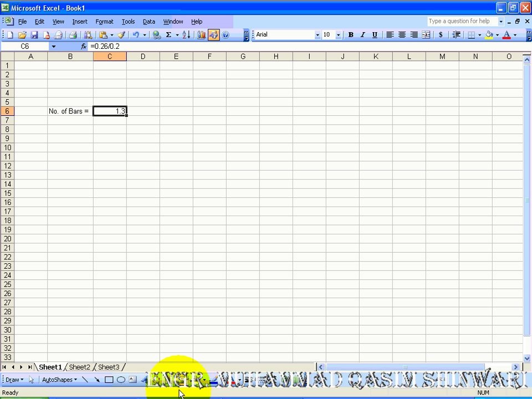Select the Rectangle shape tool
This screenshot has height=399, width=532.
coord(109,380)
